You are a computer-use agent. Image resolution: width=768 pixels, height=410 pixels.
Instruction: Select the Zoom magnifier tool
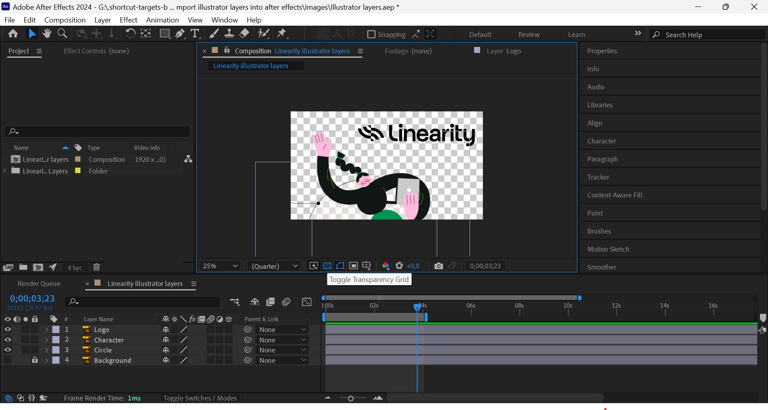pyautogui.click(x=62, y=34)
